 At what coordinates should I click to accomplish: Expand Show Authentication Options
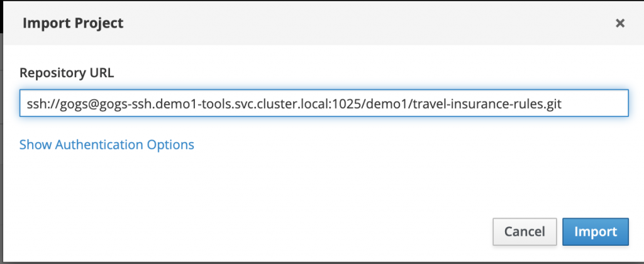pos(107,145)
